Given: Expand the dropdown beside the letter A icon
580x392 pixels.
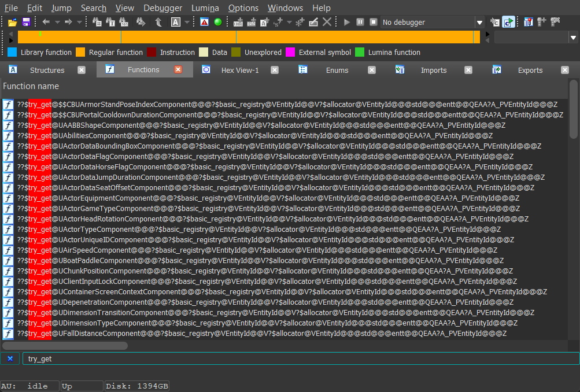Looking at the screenshot, I should (x=187, y=22).
